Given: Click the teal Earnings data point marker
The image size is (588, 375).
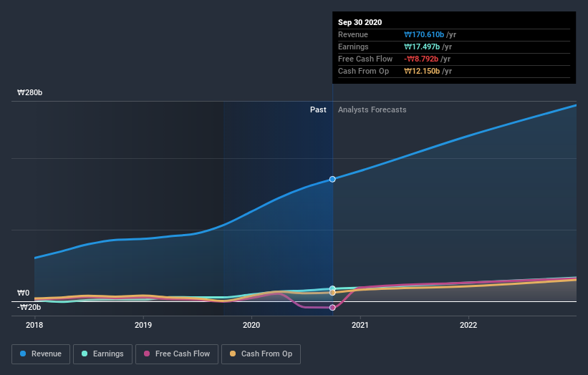Looking at the screenshot, I should [x=332, y=288].
